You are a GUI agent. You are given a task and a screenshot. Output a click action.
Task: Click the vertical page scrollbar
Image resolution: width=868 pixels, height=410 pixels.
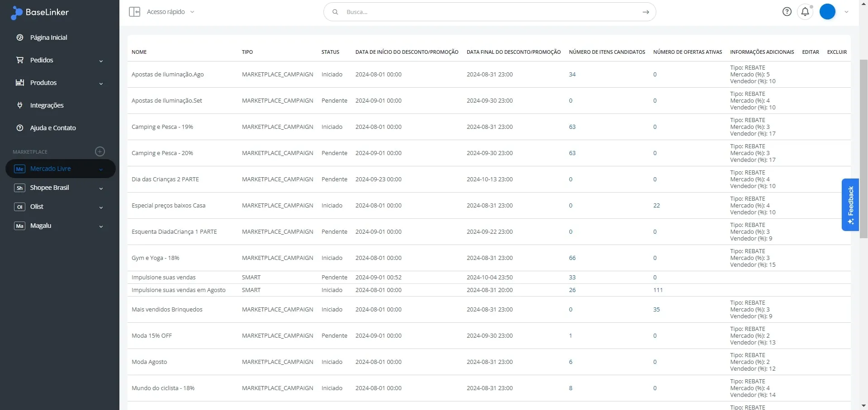pyautogui.click(x=863, y=149)
